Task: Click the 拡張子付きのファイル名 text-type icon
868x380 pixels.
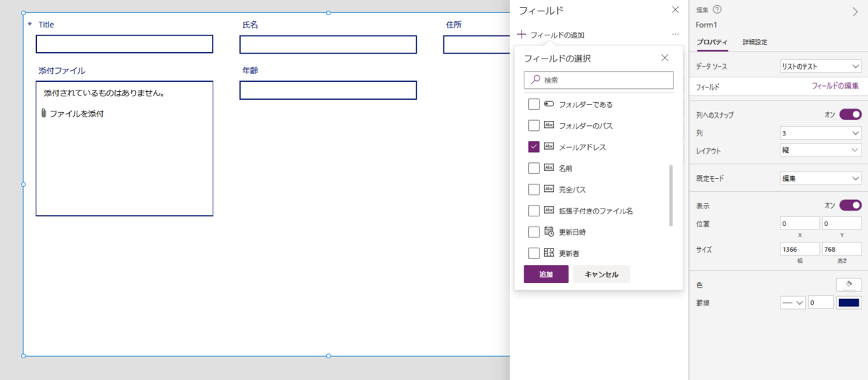Action: [549, 211]
